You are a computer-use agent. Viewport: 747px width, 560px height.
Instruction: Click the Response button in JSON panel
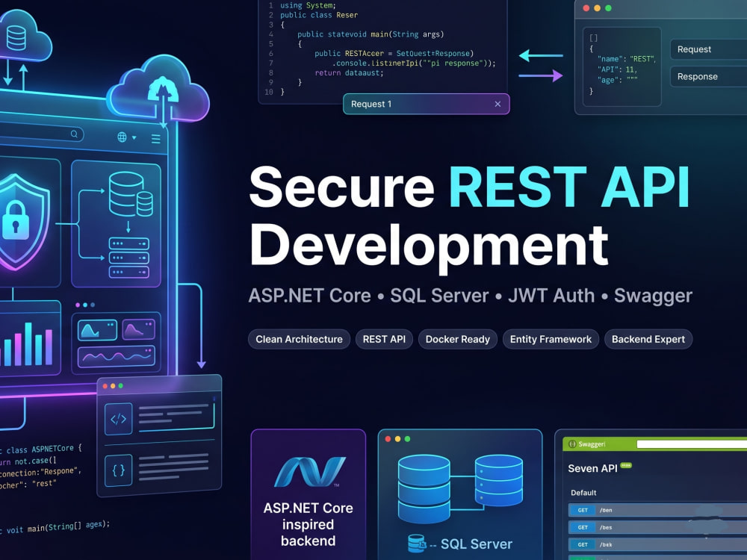(x=709, y=77)
